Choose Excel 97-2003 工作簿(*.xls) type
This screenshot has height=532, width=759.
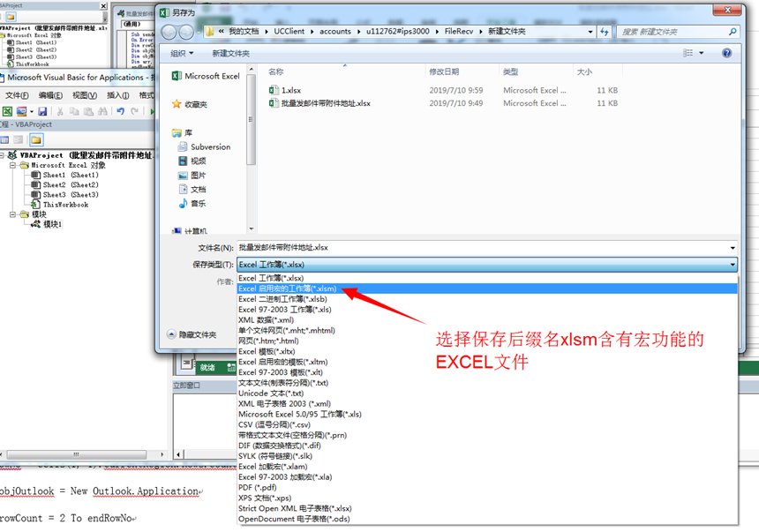click(487, 310)
